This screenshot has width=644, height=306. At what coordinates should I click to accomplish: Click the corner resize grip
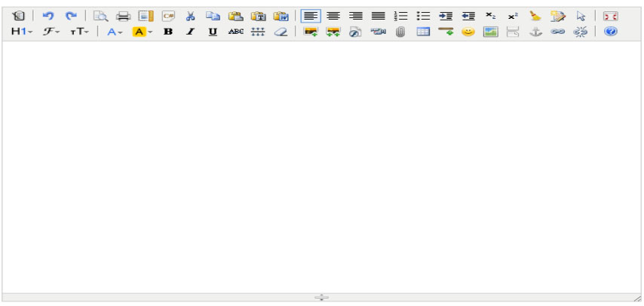tap(637, 298)
